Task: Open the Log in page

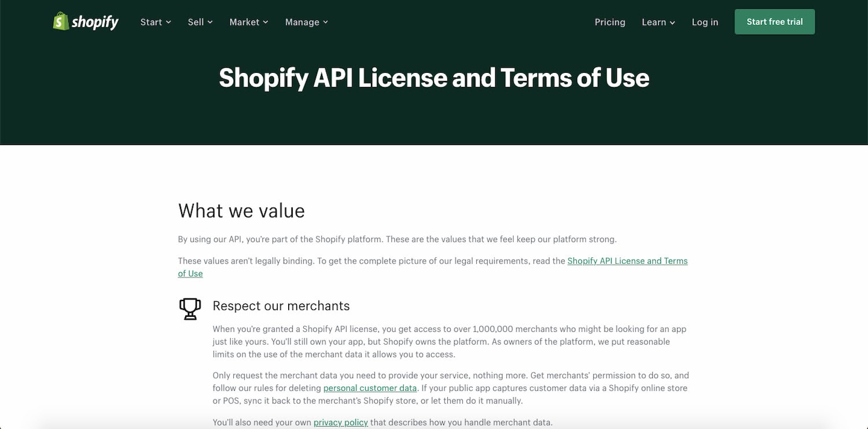Action: point(705,22)
